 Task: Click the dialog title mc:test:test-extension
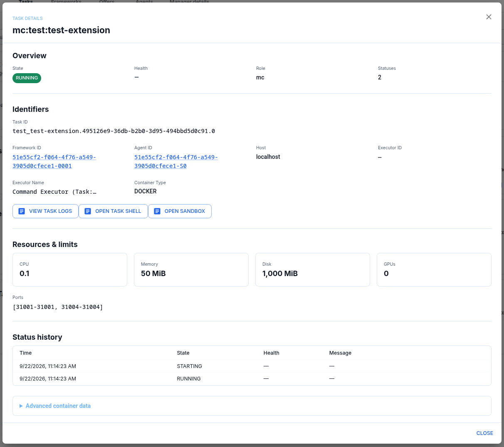61,30
